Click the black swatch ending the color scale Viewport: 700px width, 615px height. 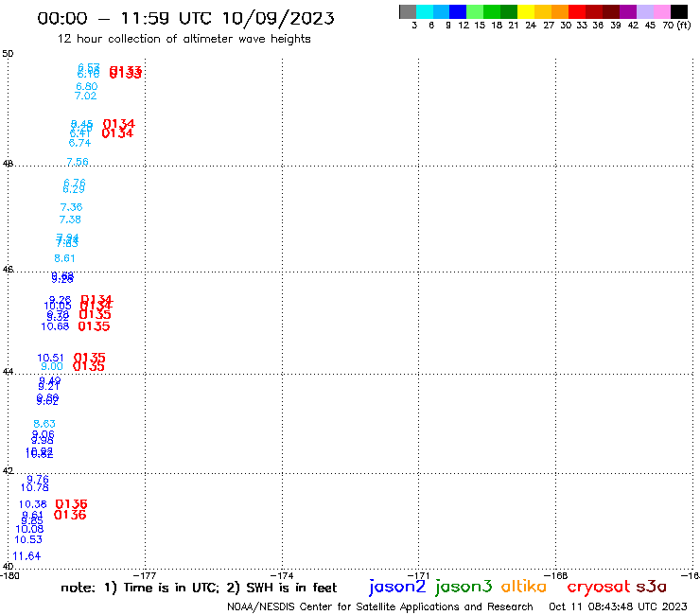pyautogui.click(x=679, y=11)
